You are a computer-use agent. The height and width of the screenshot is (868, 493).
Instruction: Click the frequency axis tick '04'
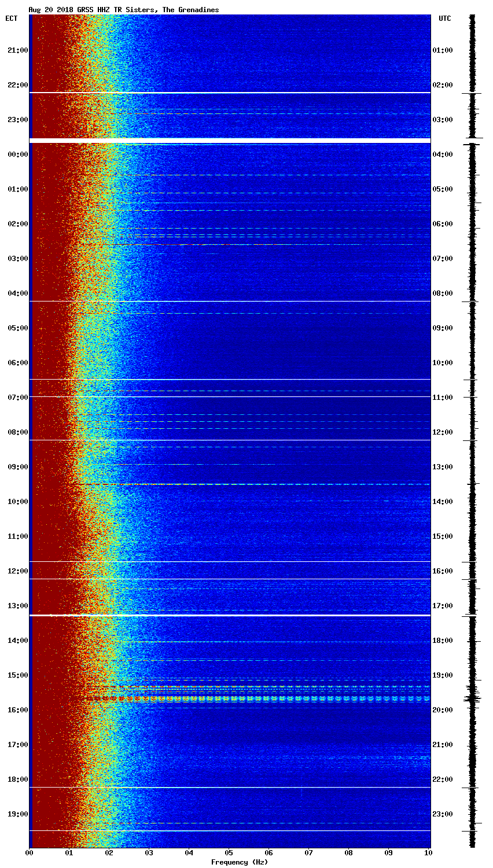pyautogui.click(x=189, y=852)
